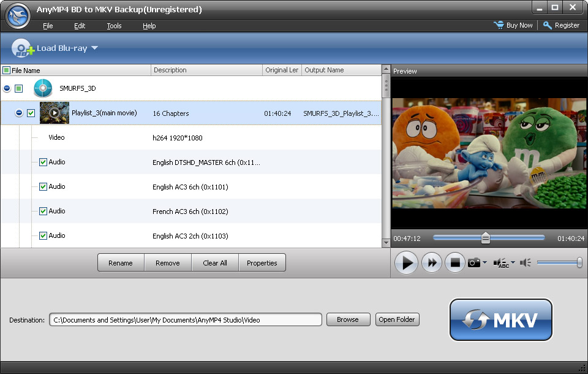
Task: Click the Register key icon
Action: (x=548, y=25)
